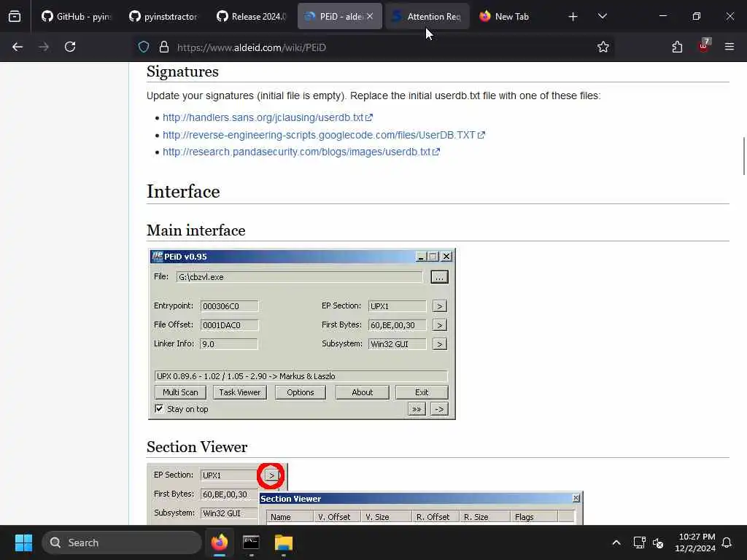The width and height of the screenshot is (747, 560).
Task: Open the network status tray icon
Action: tap(639, 542)
